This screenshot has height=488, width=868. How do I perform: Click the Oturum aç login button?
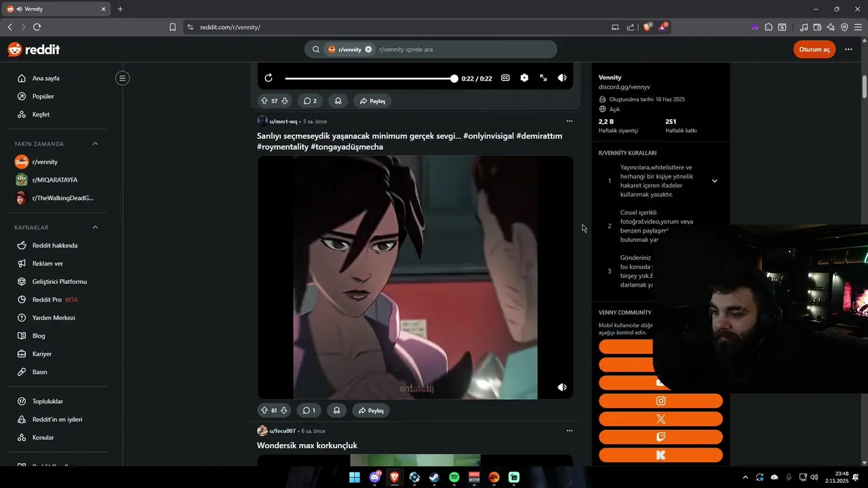pyautogui.click(x=814, y=49)
